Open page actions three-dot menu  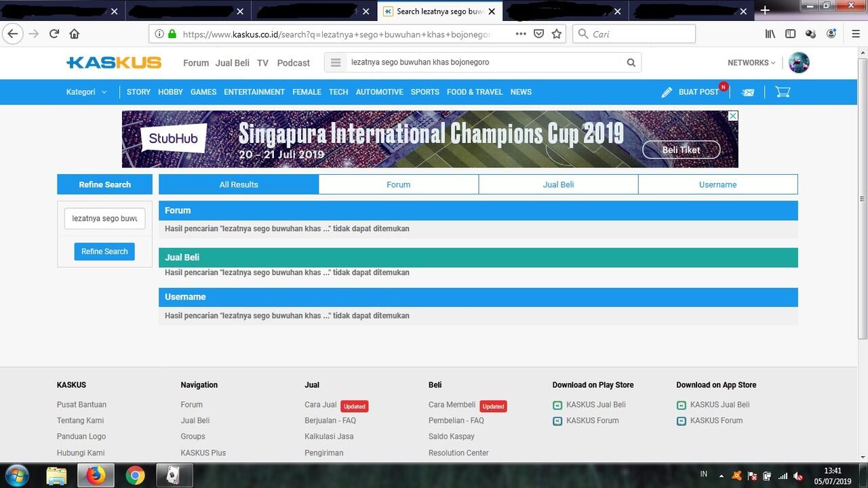(x=521, y=34)
